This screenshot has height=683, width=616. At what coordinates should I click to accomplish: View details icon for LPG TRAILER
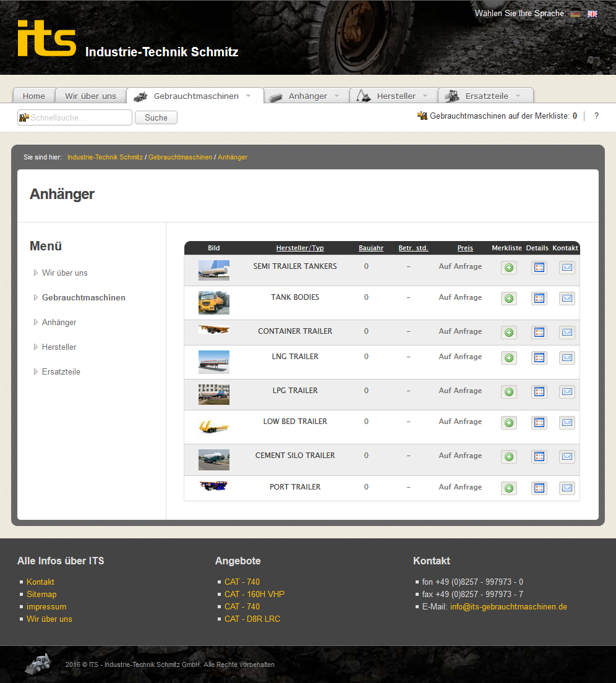pos(539,392)
